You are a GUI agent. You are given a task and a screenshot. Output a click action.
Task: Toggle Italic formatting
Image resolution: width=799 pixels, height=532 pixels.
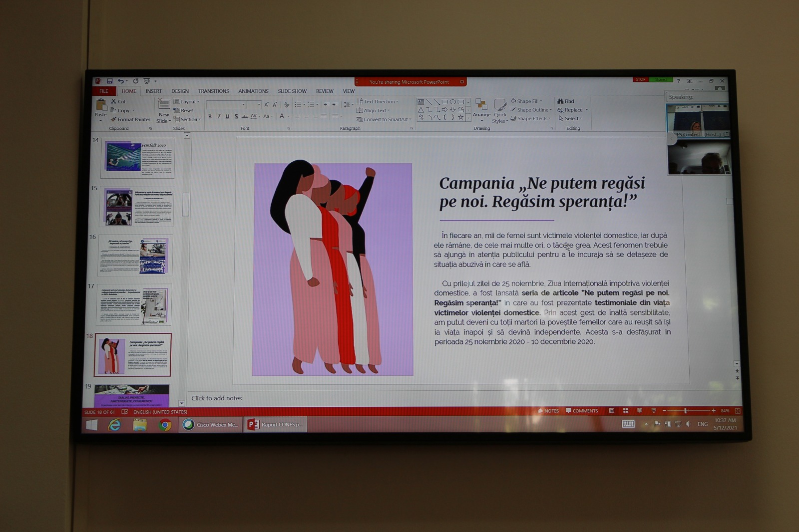pos(218,117)
